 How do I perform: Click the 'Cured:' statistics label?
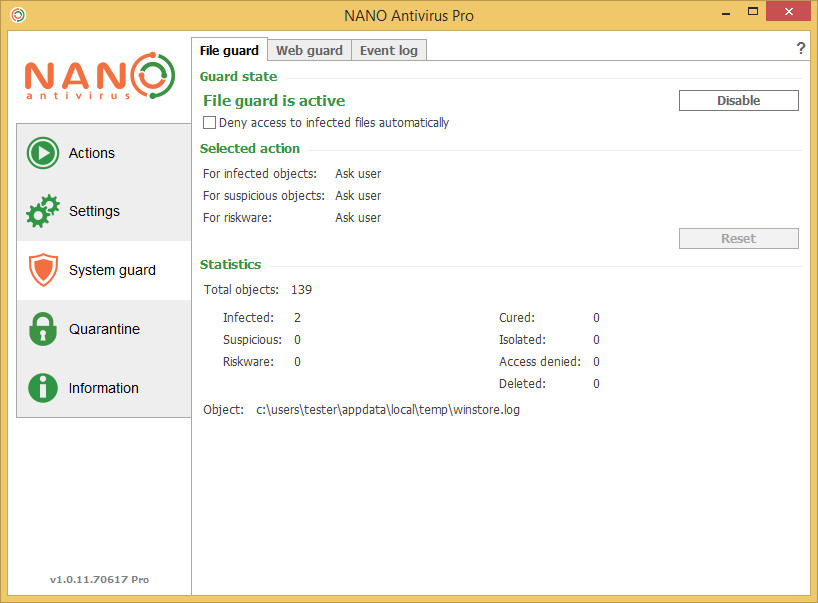coord(517,318)
